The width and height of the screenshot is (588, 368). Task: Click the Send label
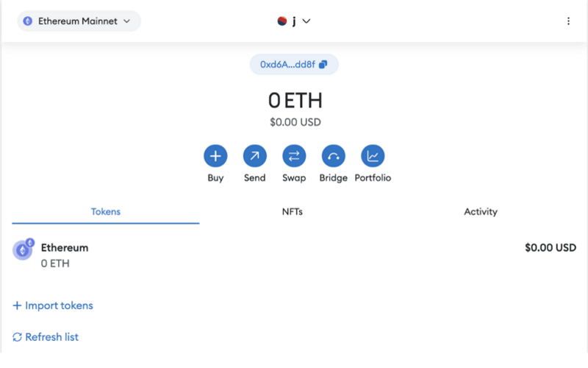pos(254,178)
